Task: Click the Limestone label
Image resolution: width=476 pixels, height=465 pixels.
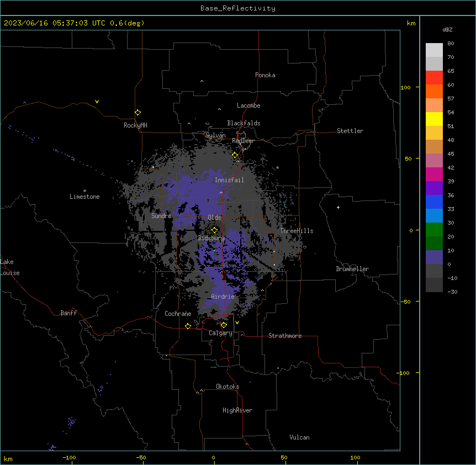Action: coord(84,197)
